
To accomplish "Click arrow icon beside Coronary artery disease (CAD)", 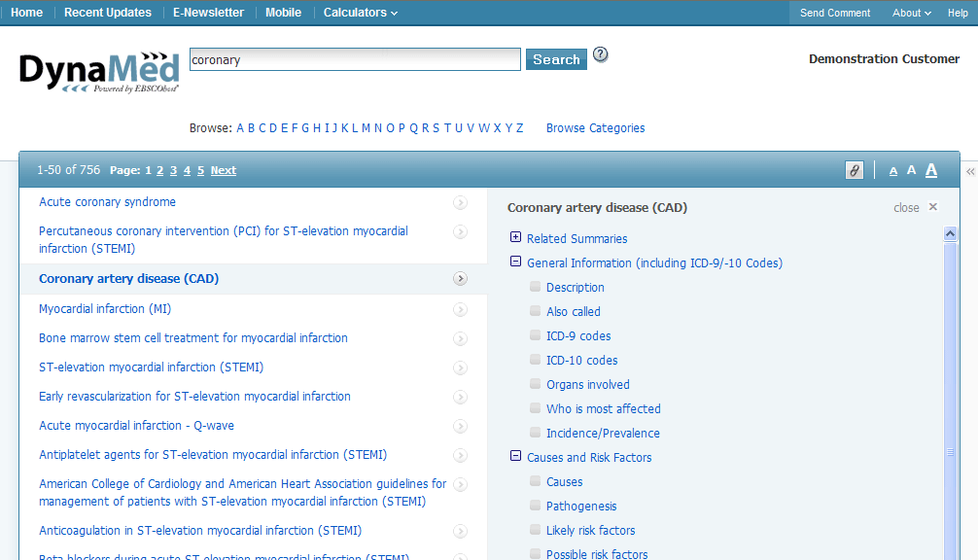I will [460, 279].
